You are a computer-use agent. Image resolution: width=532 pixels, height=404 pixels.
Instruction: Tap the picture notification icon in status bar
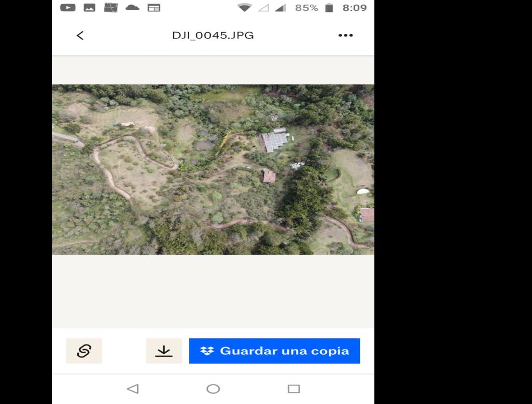tap(89, 8)
